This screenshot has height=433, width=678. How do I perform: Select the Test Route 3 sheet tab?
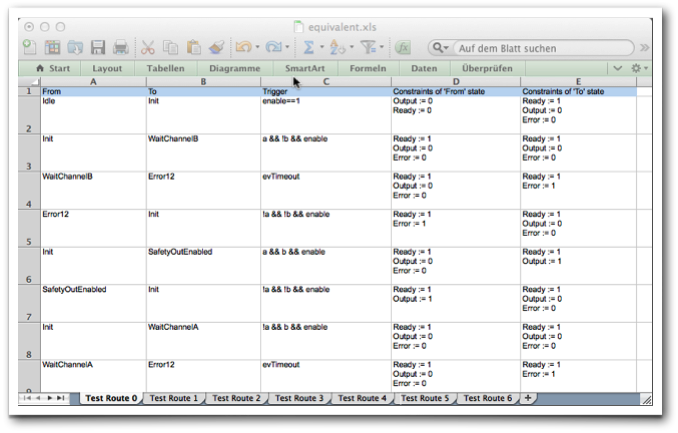[x=299, y=398]
